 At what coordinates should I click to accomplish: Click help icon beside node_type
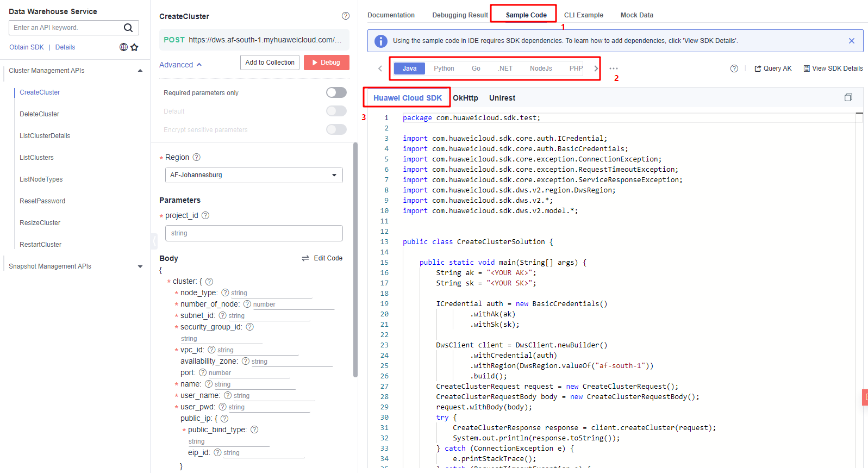point(225,292)
